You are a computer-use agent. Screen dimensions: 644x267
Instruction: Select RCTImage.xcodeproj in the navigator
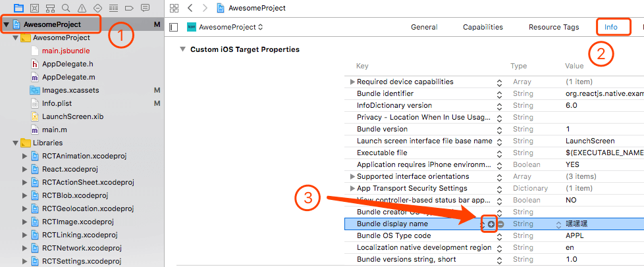78,222
